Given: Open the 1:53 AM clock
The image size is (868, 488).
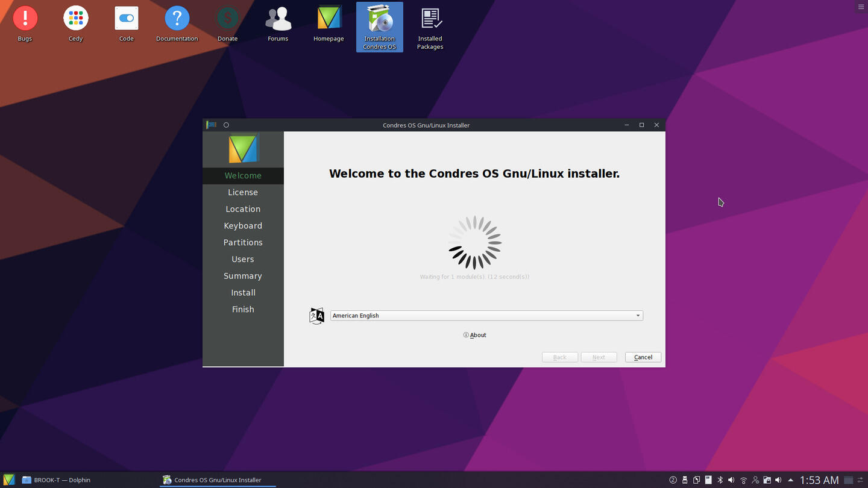Looking at the screenshot, I should tap(819, 480).
